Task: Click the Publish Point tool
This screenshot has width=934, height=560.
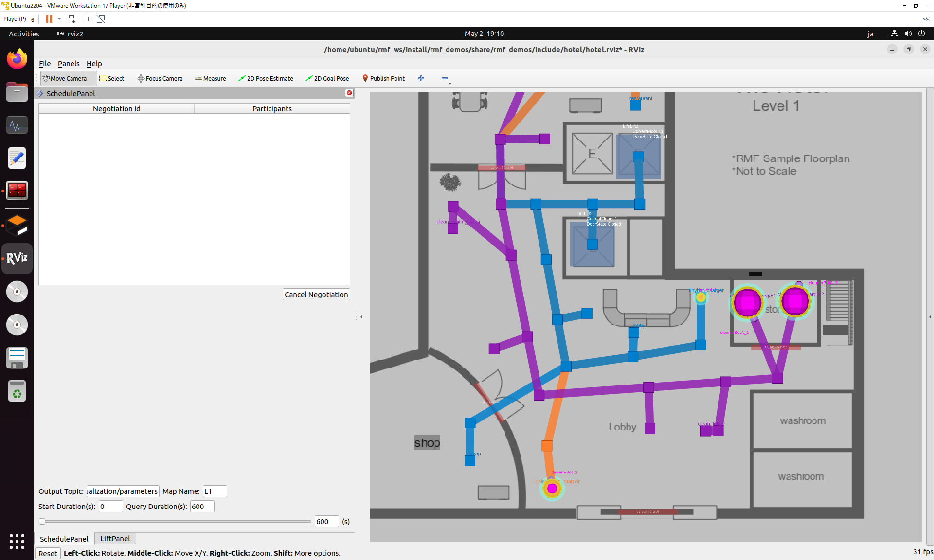Action: (x=383, y=78)
